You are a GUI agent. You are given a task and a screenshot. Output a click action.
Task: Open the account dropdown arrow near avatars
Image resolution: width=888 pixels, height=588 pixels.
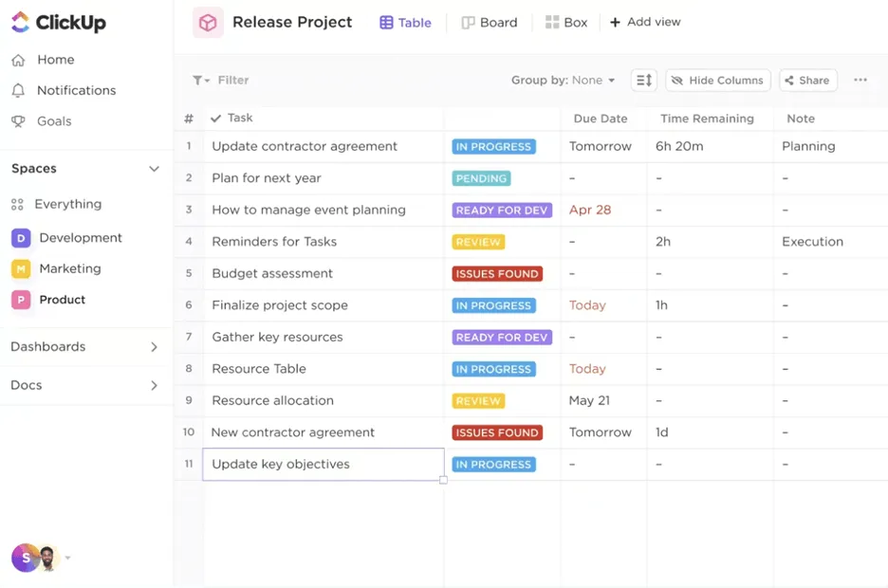[68, 558]
